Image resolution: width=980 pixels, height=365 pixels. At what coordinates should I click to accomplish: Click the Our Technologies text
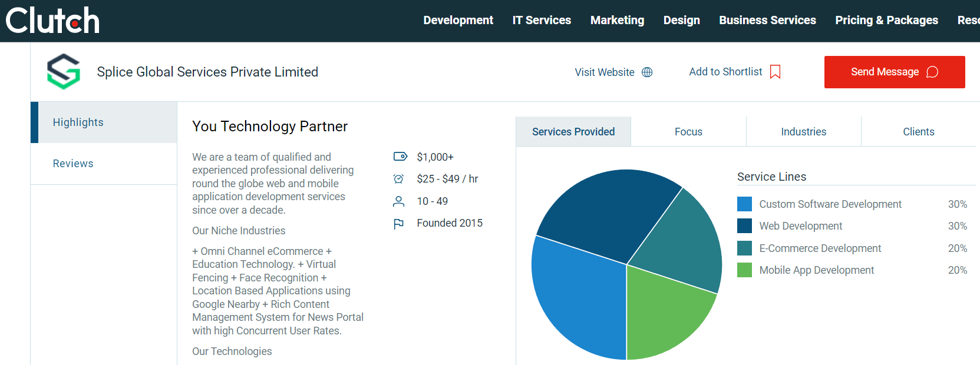(x=232, y=351)
